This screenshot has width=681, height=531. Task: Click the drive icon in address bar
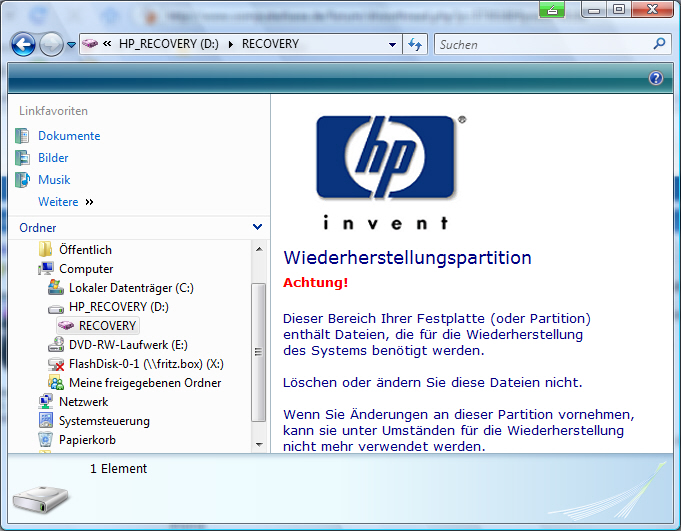point(90,43)
